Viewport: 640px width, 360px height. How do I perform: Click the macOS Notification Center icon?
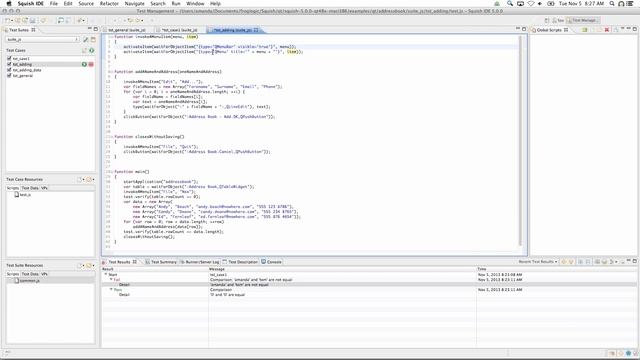[x=630, y=3]
